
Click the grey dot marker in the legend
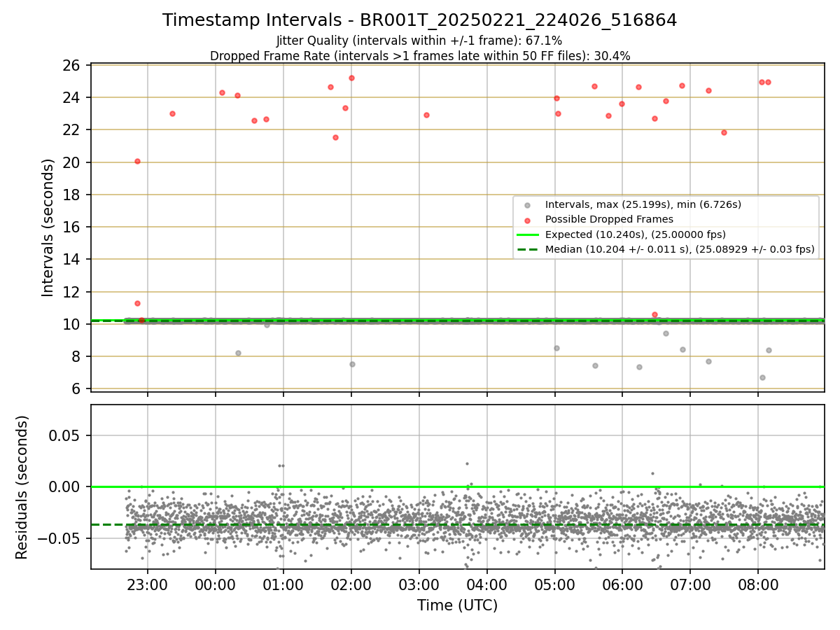(x=528, y=205)
